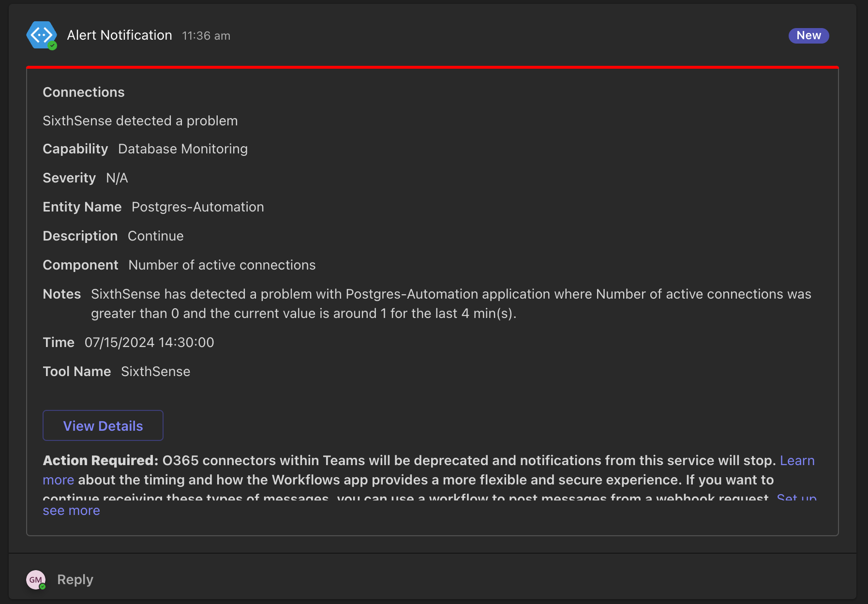Open the View Details button
Screen dimensions: 868x604
tap(103, 426)
